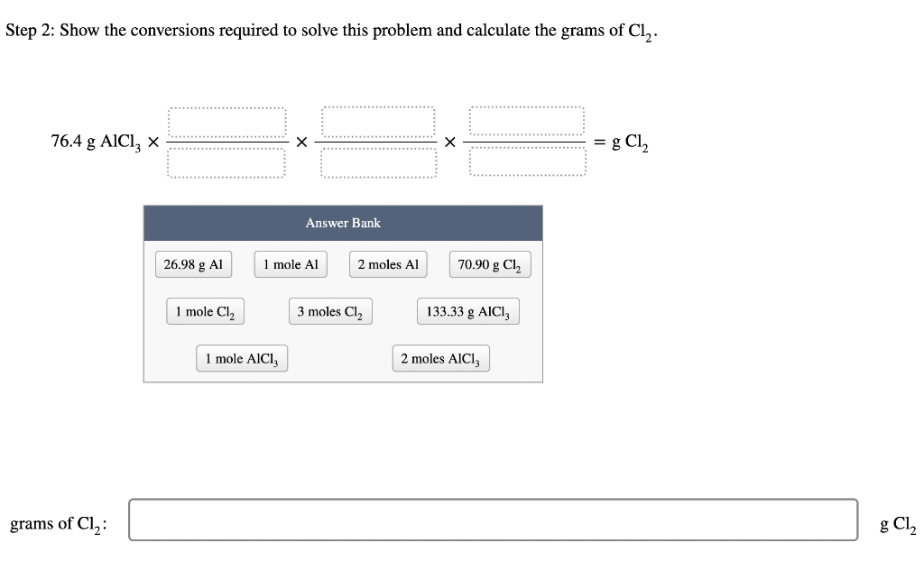Select the 2 moles Al tile
The width and height of the screenshot is (924, 580).
[x=387, y=263]
